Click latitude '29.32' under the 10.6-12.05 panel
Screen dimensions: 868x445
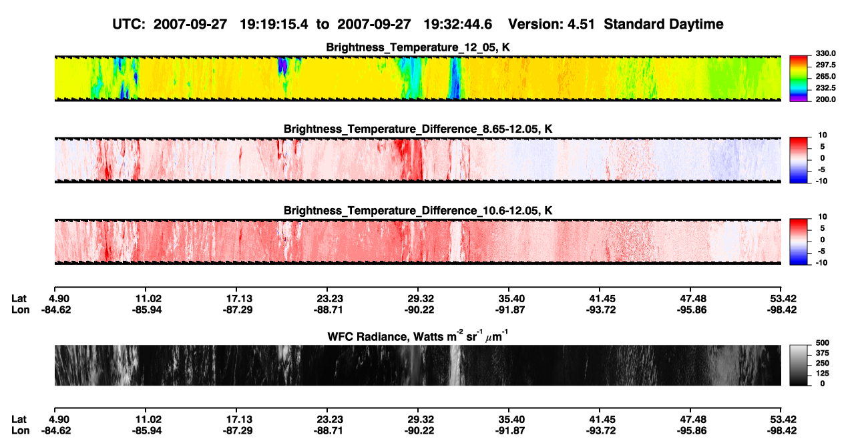click(x=420, y=298)
